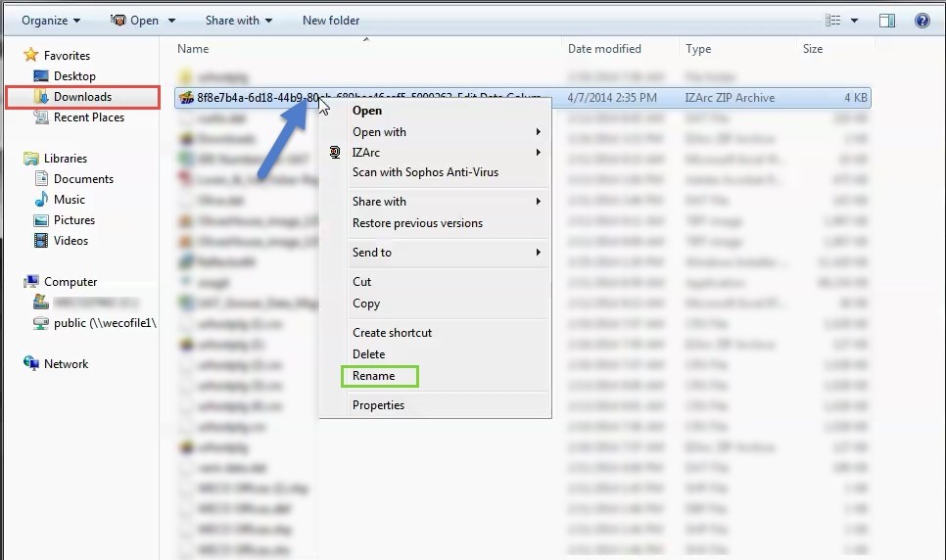
Task: Select the public (\\wecofile1\ drive
Action: point(105,323)
